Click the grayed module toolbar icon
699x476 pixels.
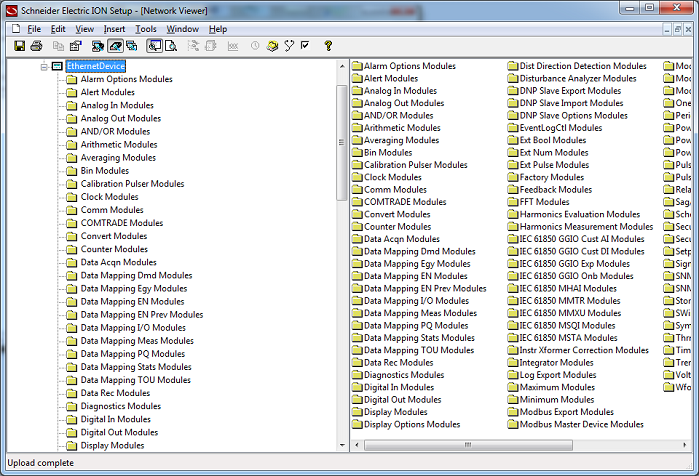click(x=211, y=46)
